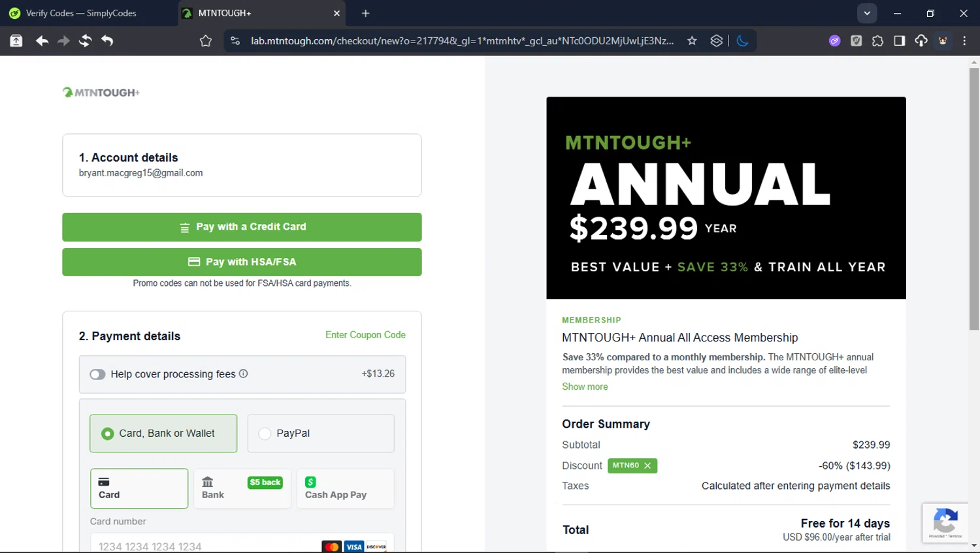980x553 pixels.
Task: Click the Visa logo in card field
Action: 353,546
